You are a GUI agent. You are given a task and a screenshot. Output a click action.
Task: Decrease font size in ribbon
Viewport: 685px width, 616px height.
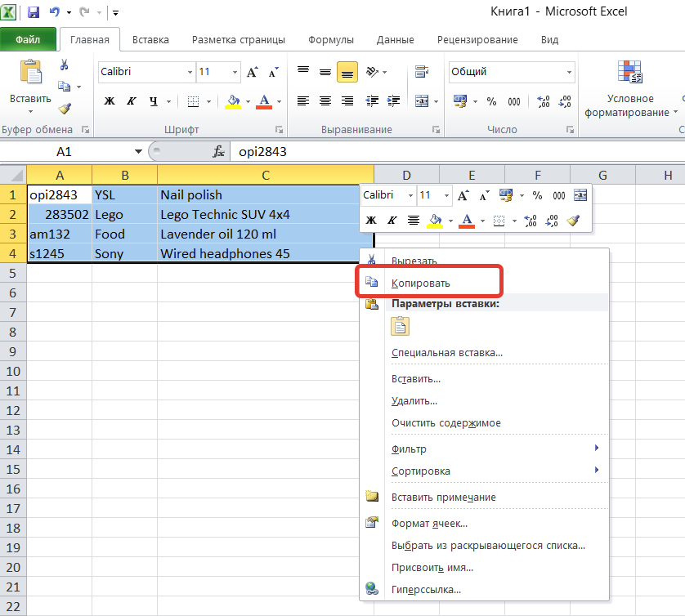[x=274, y=72]
